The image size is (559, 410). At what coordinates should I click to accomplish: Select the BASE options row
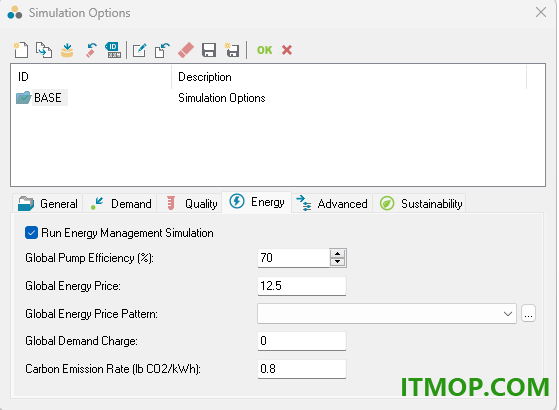coord(277,98)
